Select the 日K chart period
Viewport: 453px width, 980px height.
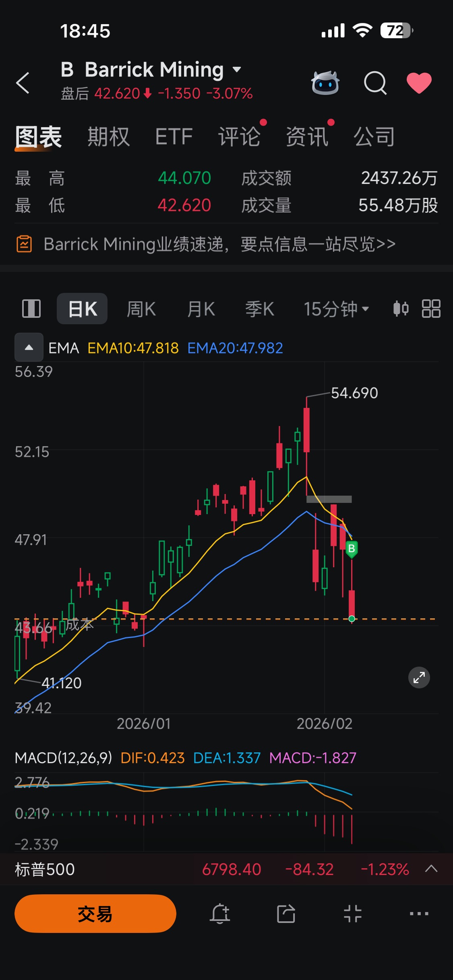(82, 309)
